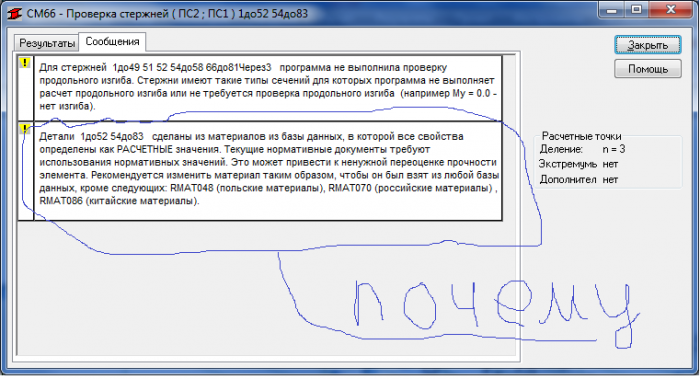The width and height of the screenshot is (700, 379).
Task: Click warning icon of first message about стержней
Action: pyautogui.click(x=25, y=63)
